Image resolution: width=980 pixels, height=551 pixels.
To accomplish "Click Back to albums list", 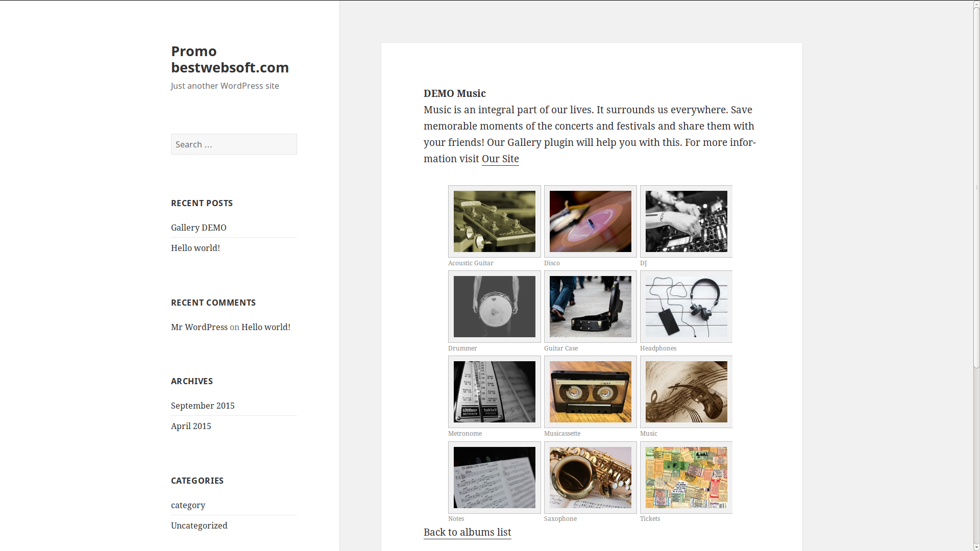I will coord(467,532).
